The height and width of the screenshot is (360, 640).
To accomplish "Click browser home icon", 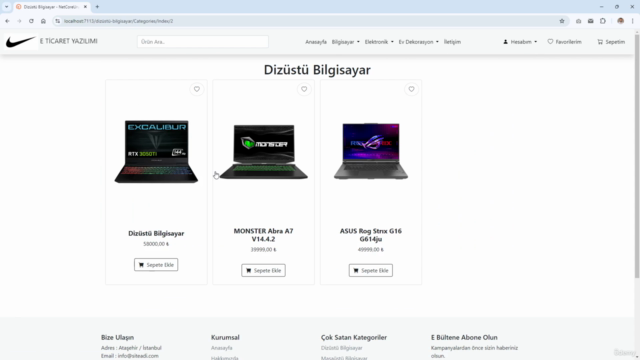I will tap(43, 21).
